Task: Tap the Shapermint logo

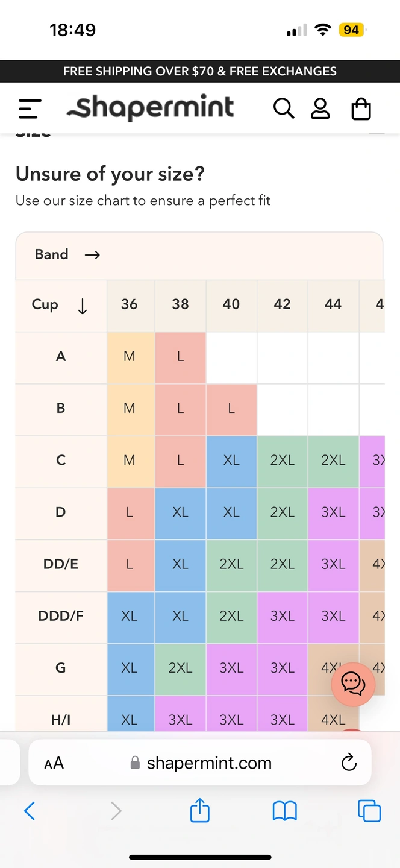Action: click(x=151, y=107)
